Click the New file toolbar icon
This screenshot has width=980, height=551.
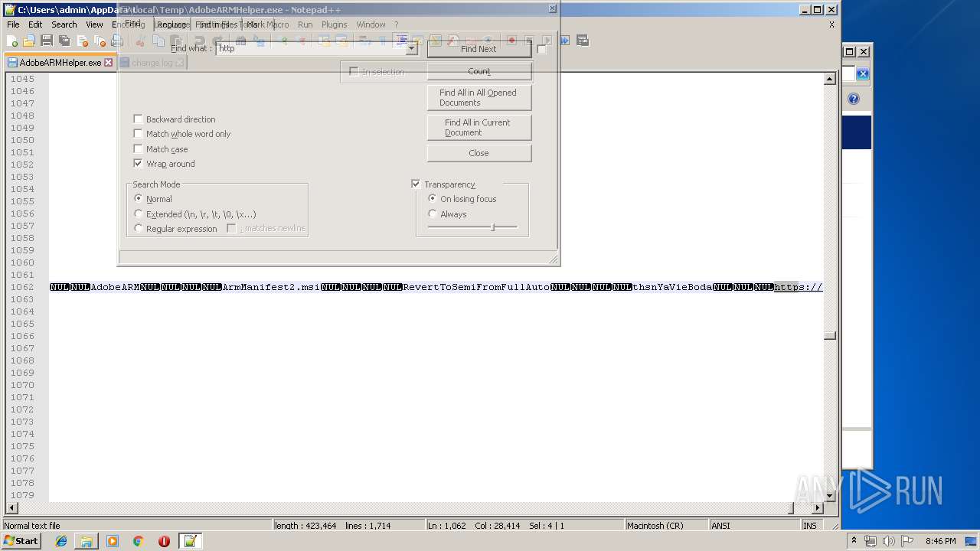[12, 41]
